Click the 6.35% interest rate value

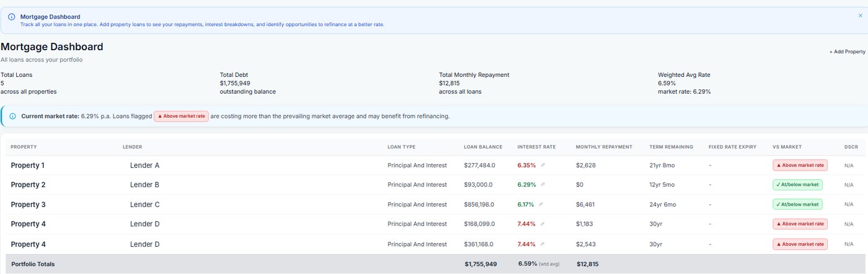526,165
